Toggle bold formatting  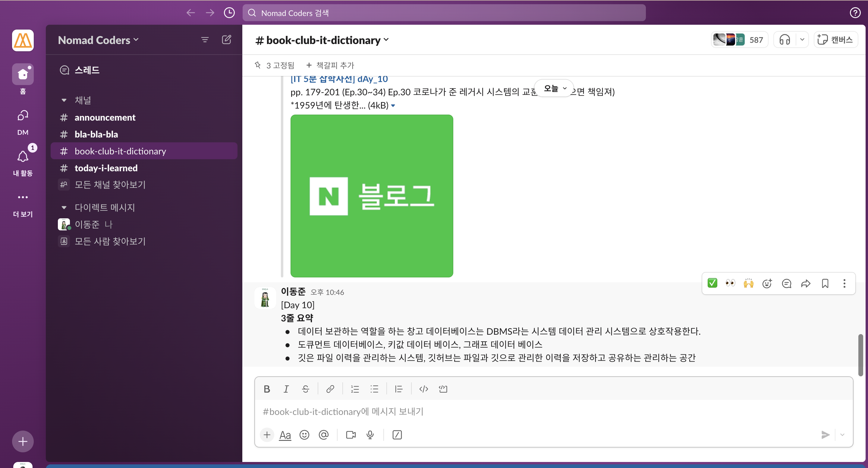pos(267,389)
